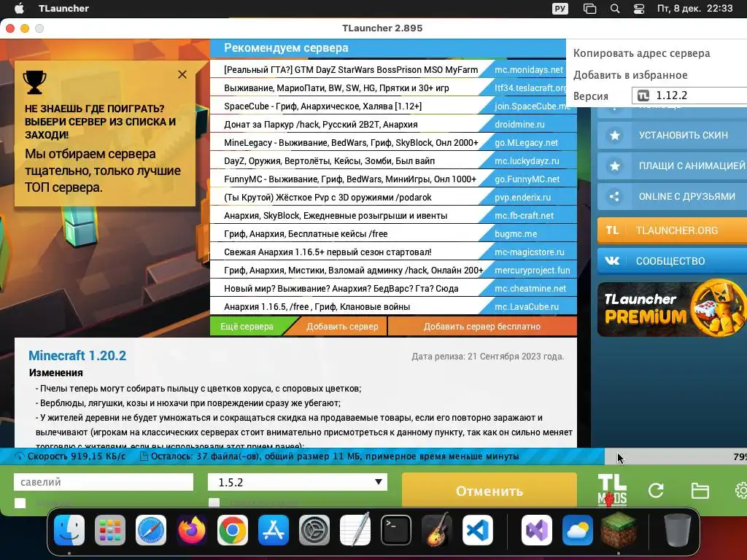The height and width of the screenshot is (560, 747).
Task: Click the share icon beside ONLINE С ДРУЗЬЯМИ
Action: pyautogui.click(x=614, y=196)
